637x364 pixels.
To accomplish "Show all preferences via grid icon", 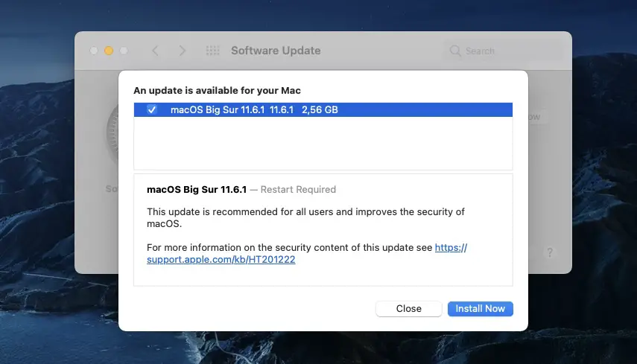I will pyautogui.click(x=212, y=51).
